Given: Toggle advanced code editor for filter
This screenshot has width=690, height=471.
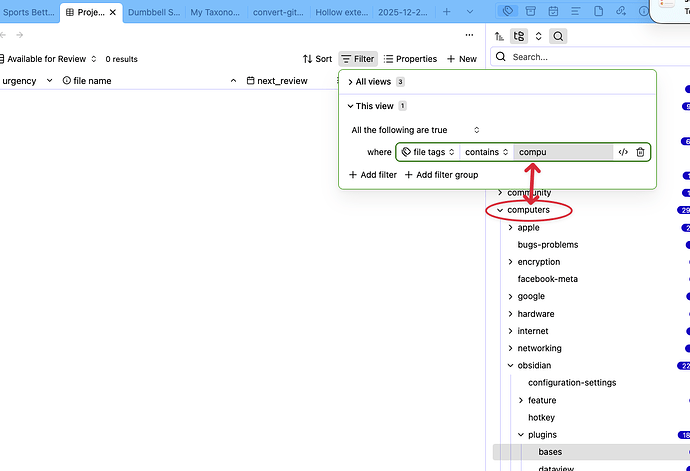Looking at the screenshot, I should 623,152.
